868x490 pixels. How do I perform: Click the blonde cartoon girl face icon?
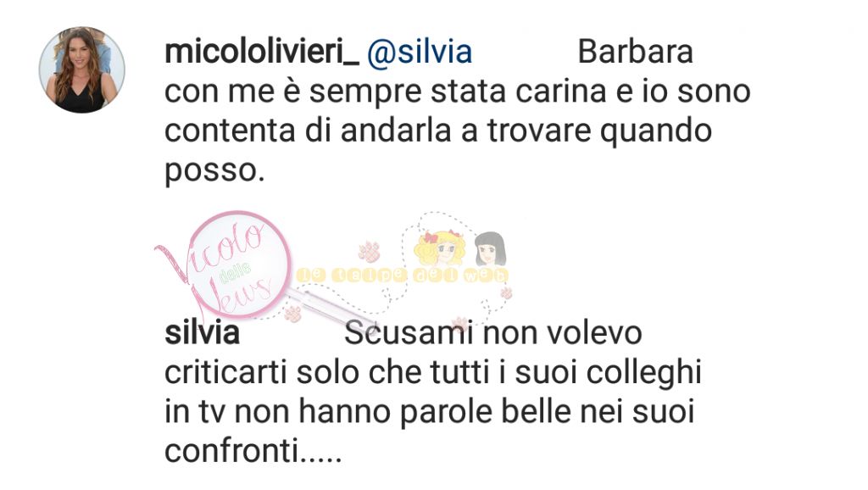tap(441, 248)
